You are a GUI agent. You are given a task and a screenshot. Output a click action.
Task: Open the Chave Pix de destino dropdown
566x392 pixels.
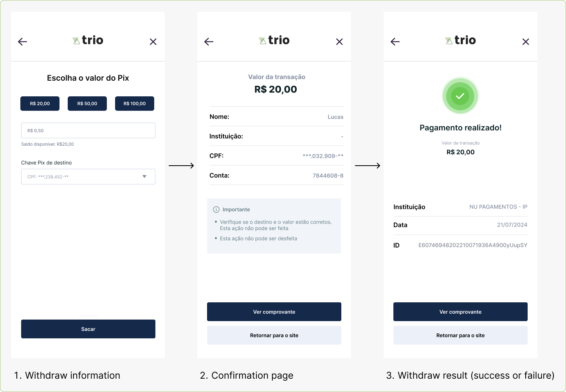[x=88, y=177]
